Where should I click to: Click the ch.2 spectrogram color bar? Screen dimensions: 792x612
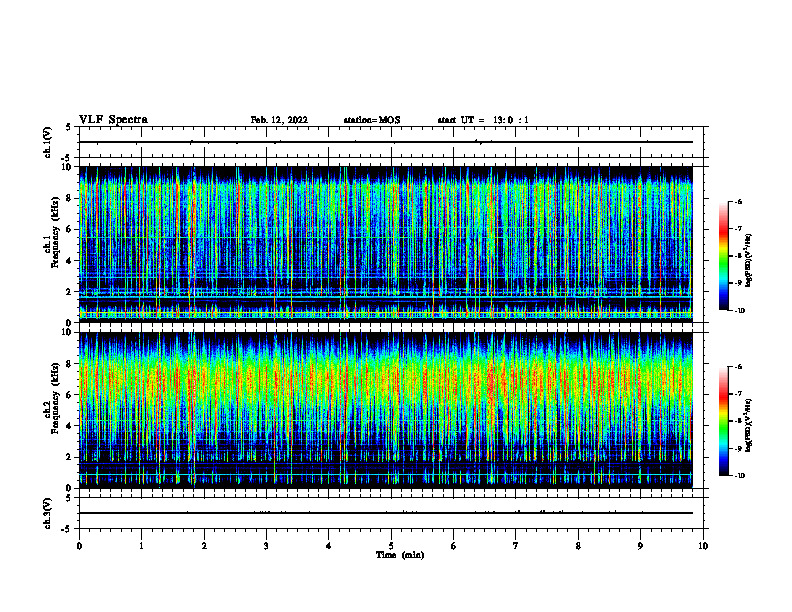[x=723, y=421]
